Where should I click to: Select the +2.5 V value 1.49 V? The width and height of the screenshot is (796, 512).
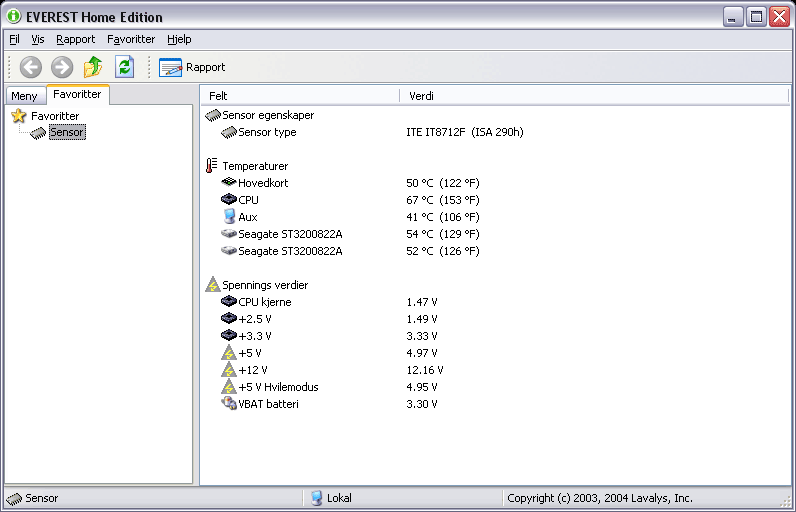pos(422,319)
